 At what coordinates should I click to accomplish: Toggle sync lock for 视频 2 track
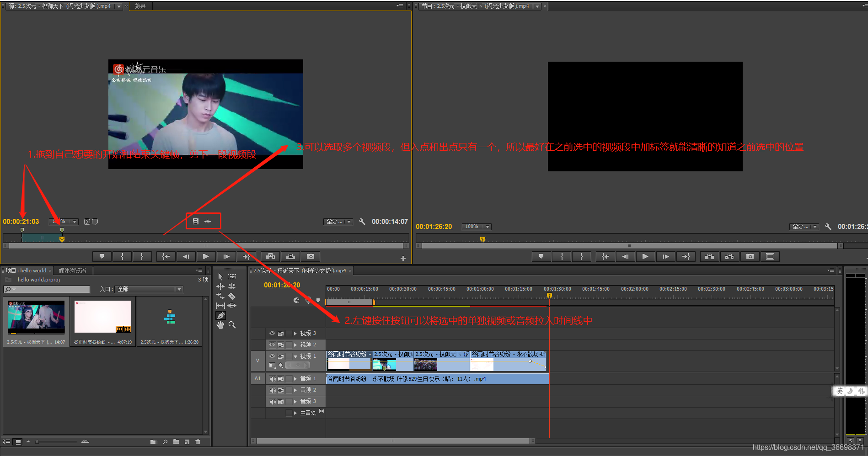click(x=281, y=345)
